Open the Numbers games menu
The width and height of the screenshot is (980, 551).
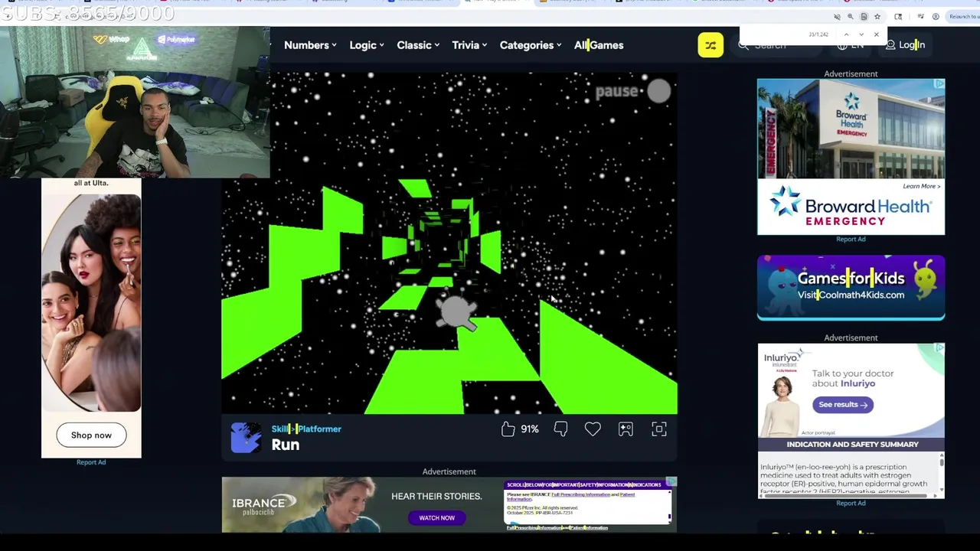click(x=310, y=45)
